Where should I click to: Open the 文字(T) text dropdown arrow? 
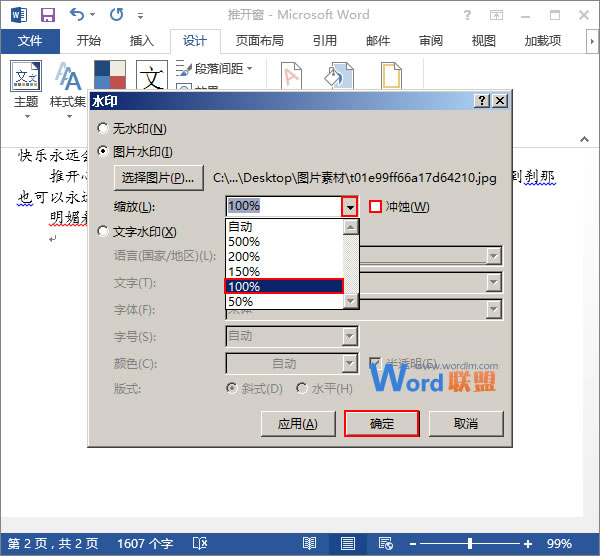click(x=494, y=283)
